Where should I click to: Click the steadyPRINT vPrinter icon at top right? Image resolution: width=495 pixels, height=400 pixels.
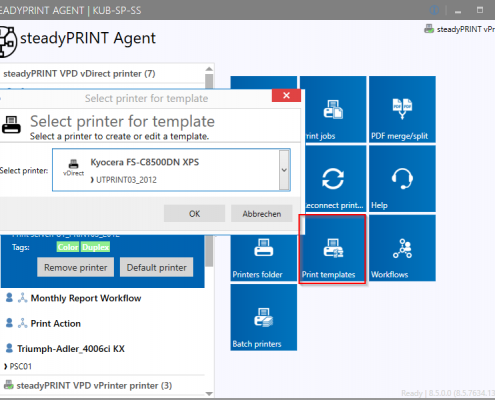429,29
